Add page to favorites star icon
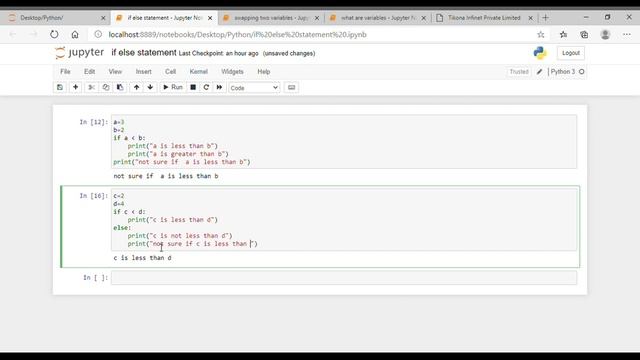This screenshot has width=640, height=360. coord(541,35)
